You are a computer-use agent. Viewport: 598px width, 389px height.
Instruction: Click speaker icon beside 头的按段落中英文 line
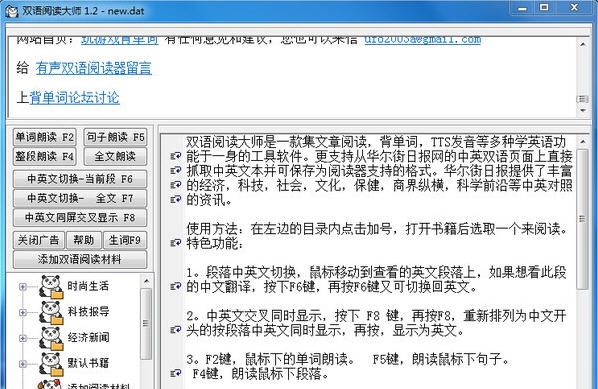[x=175, y=330]
